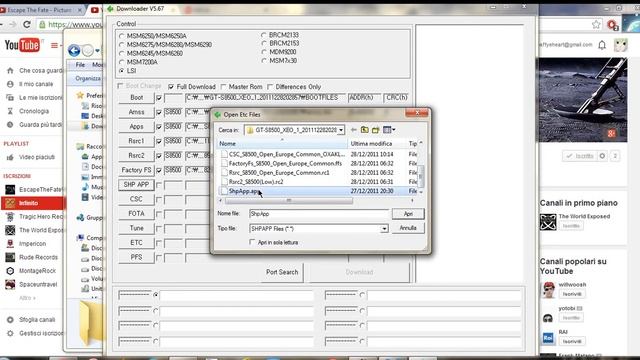Sort by Nome column header
The image size is (640, 360).
point(282,144)
